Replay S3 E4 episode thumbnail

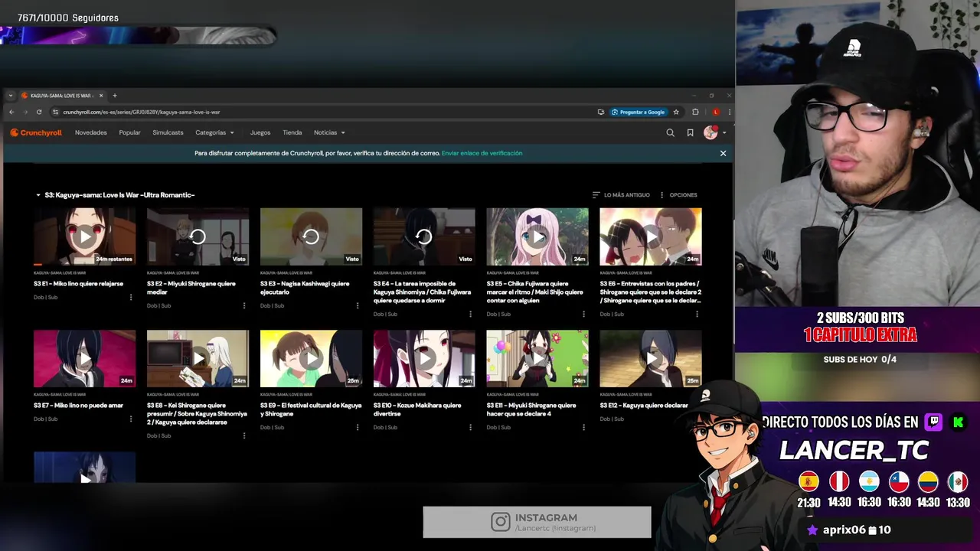point(424,236)
